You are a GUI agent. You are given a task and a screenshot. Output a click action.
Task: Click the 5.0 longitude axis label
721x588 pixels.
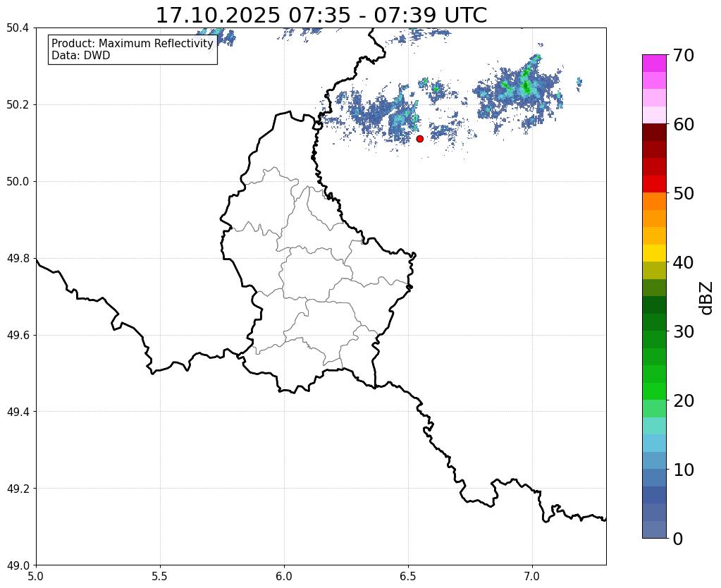click(36, 576)
